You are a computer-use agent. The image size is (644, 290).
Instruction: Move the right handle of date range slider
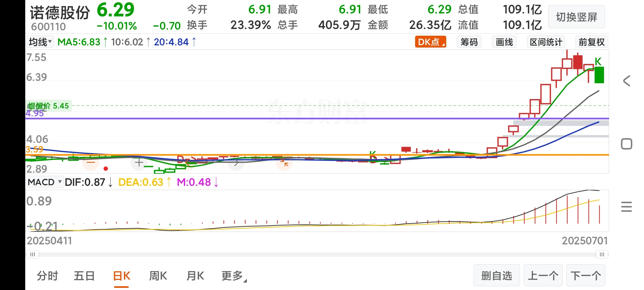coord(602,254)
